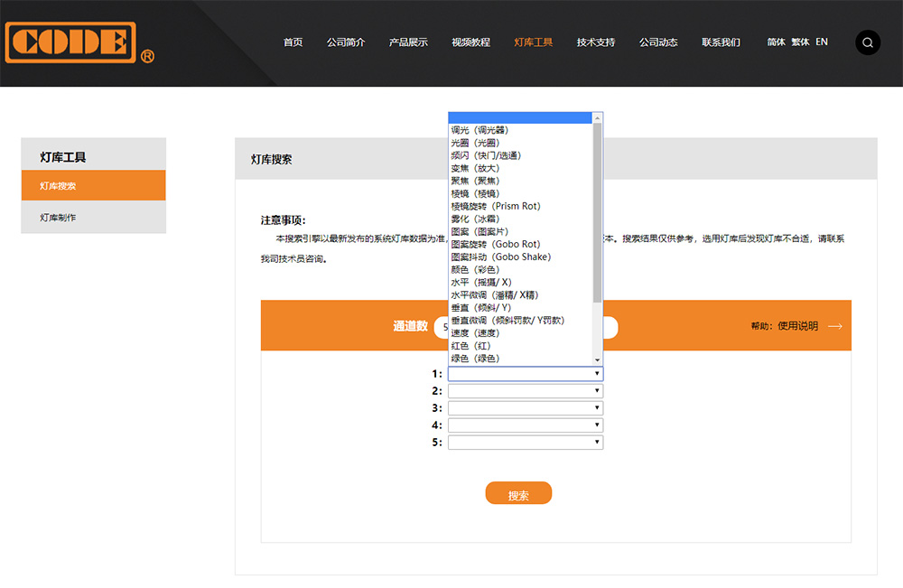Switch to 繁体 traditional Chinese
Screen dimensions: 903x588
(800, 42)
